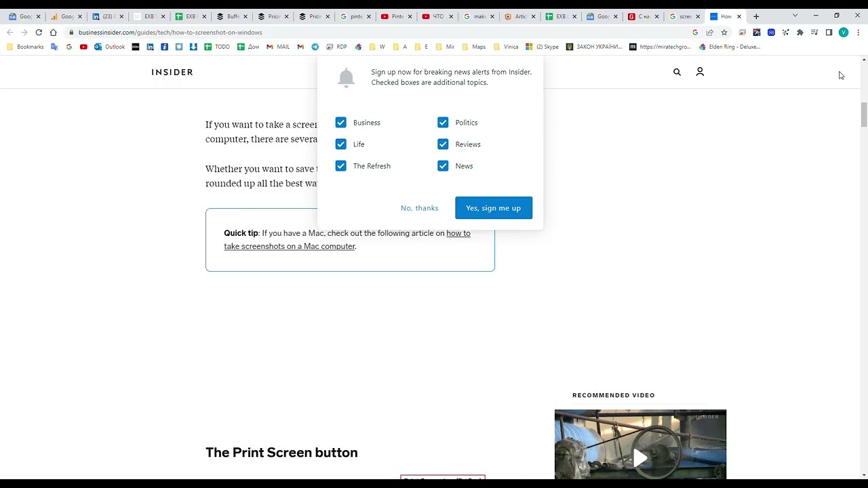The image size is (868, 488).
Task: Open the media control icon in toolbar
Action: point(814,32)
